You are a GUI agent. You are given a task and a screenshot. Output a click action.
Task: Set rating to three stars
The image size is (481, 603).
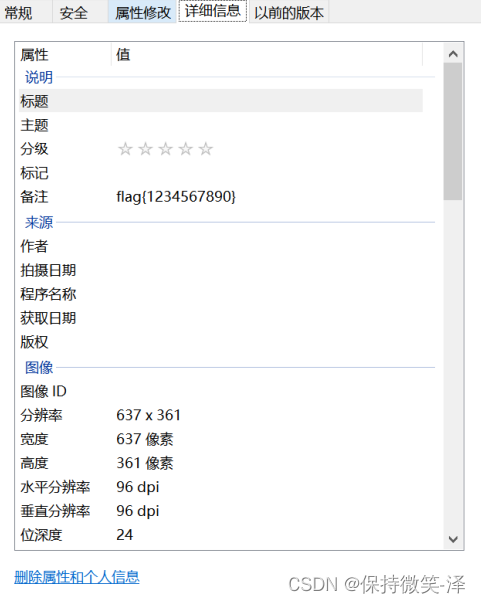pos(165,149)
